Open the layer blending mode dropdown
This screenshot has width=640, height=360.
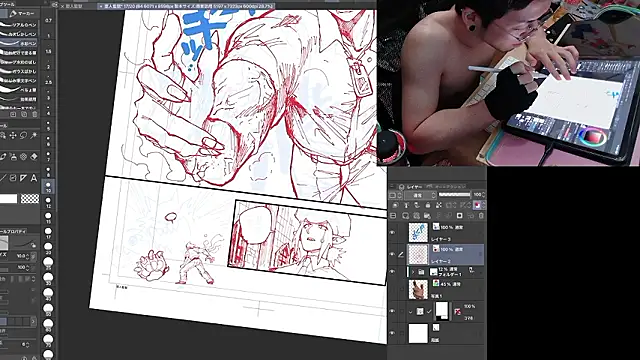click(x=420, y=196)
